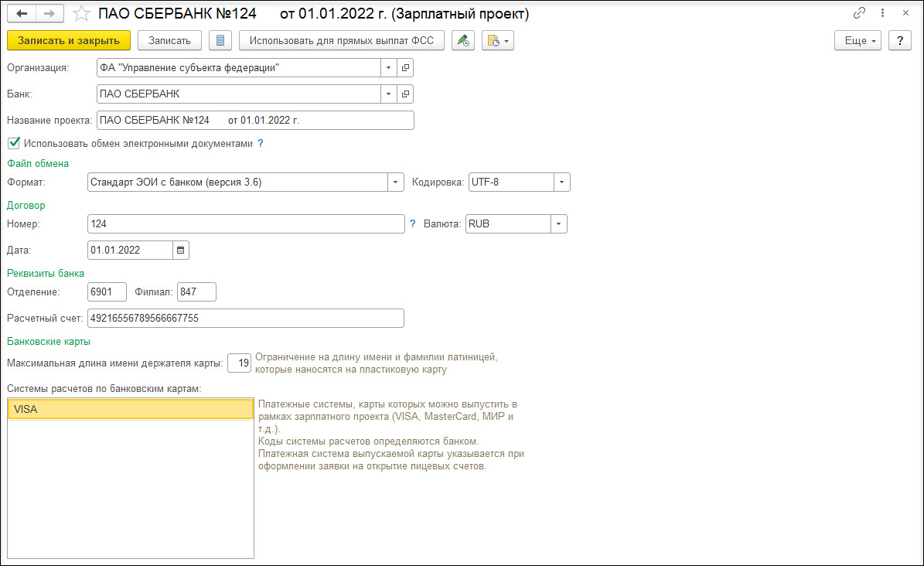Viewport: 924px width, 566px height.
Task: Click the Кодировка field UTF-8
Action: [511, 182]
